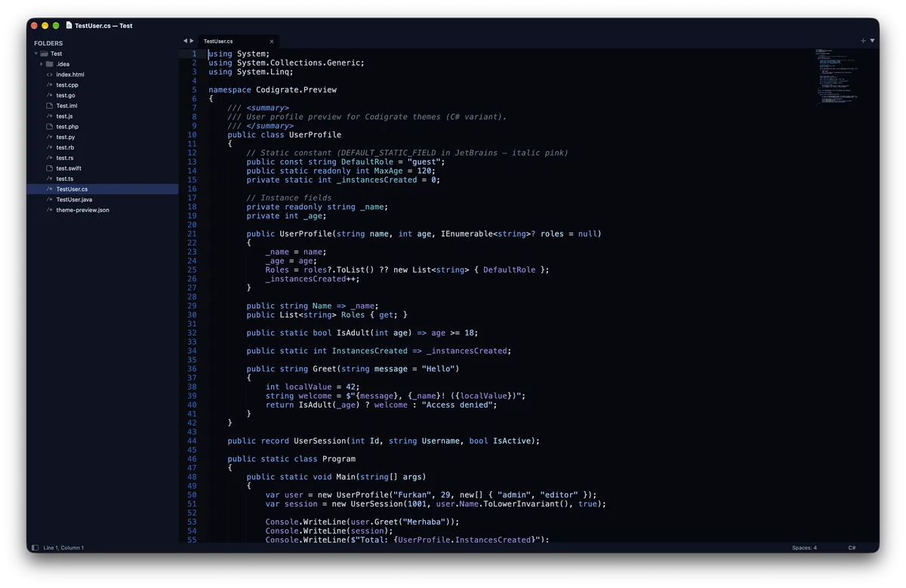This screenshot has width=906, height=588.
Task: Click the .idea folder icon
Action: coord(50,64)
